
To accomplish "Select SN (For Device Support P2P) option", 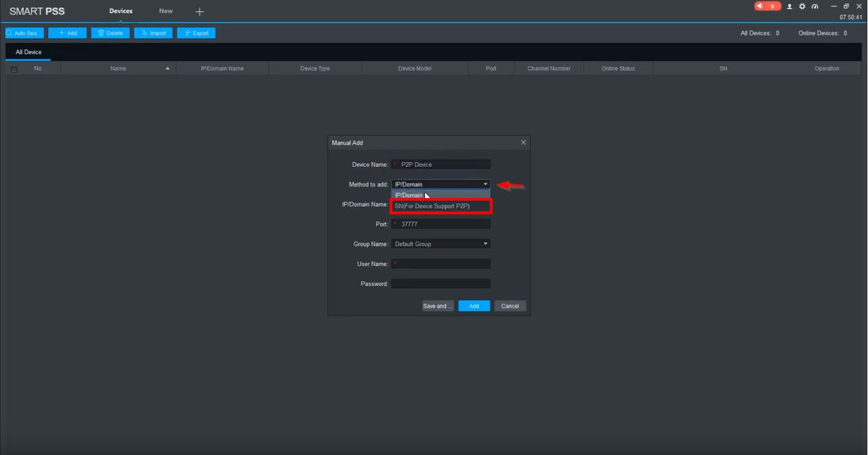I will [x=440, y=206].
